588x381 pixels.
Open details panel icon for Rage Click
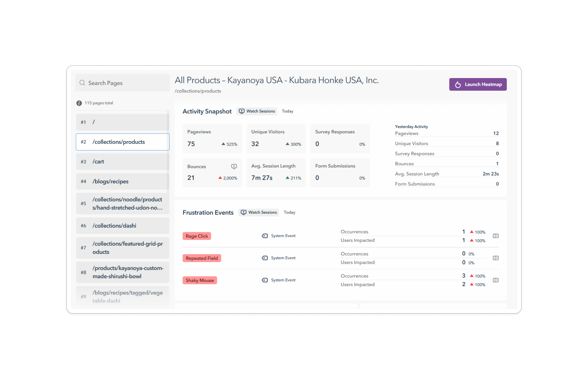click(496, 236)
